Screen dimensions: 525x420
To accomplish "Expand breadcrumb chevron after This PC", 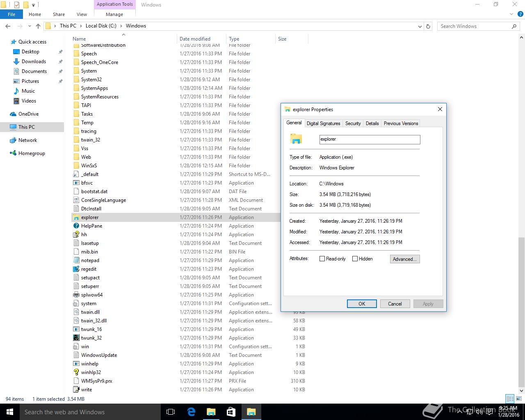I will (81, 26).
